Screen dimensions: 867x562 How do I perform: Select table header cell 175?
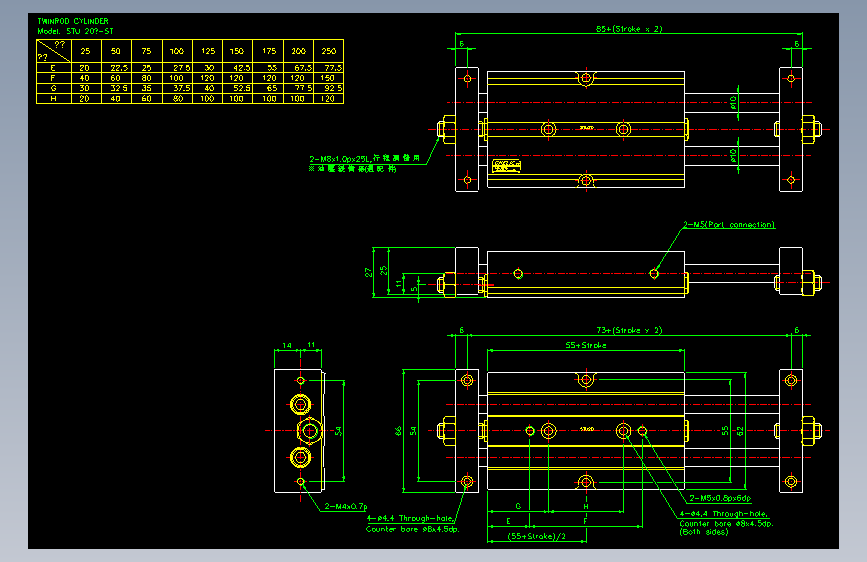(x=269, y=51)
